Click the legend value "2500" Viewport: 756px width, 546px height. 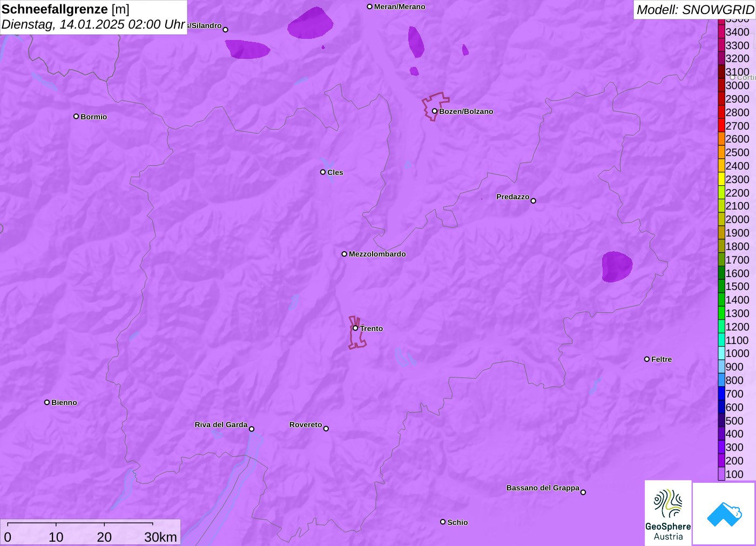(x=738, y=152)
